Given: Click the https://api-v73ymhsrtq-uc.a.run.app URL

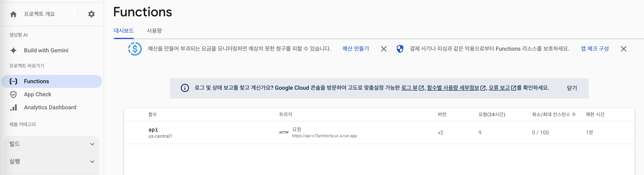Looking at the screenshot, I should pos(324,136).
